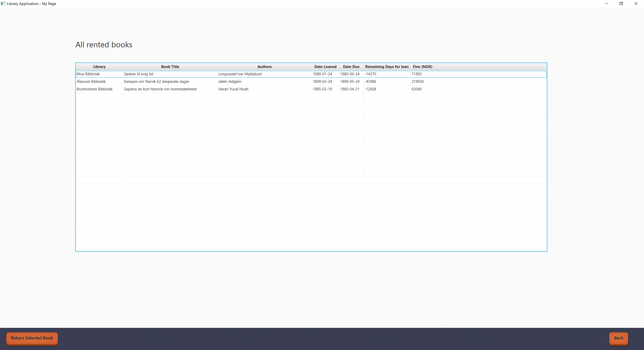Image resolution: width=644 pixels, height=350 pixels.
Task: Restore down the application window
Action: pos(621,4)
